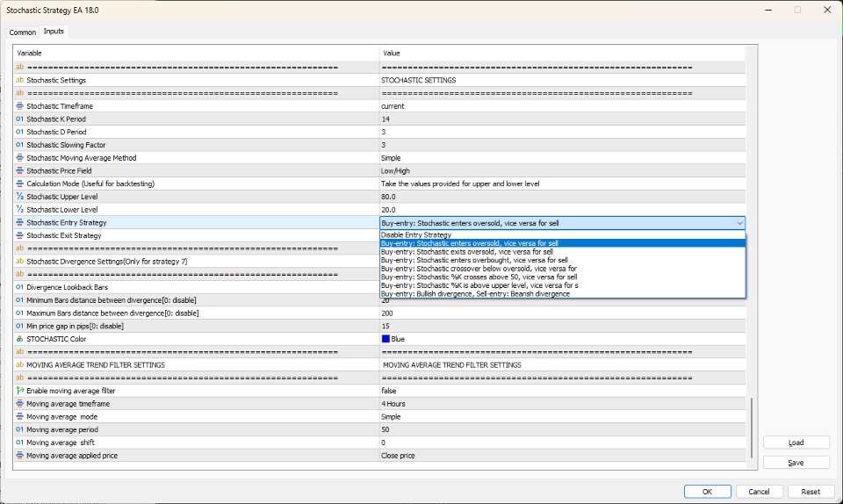The width and height of the screenshot is (843, 504).
Task: Click the vertical scrollbar thumb of inputs list
Action: [x=751, y=428]
